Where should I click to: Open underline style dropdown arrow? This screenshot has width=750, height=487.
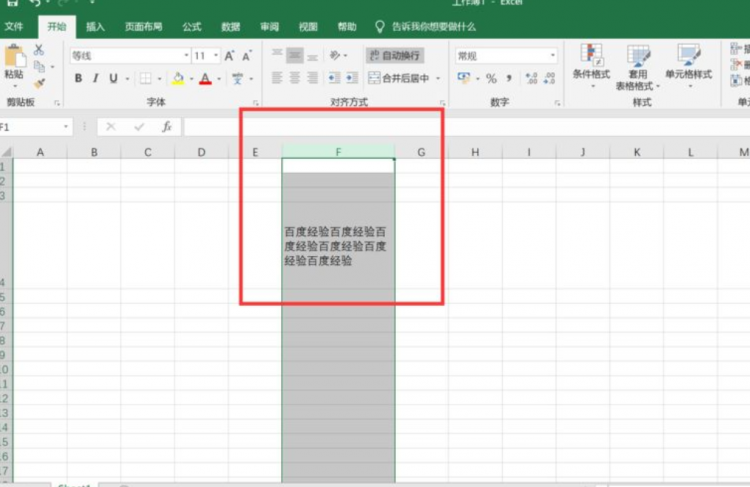127,78
